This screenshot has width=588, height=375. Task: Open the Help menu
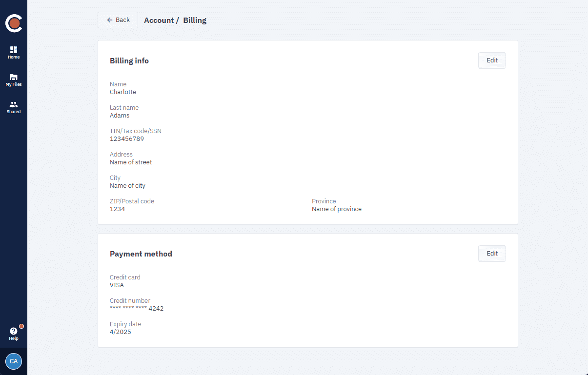click(x=14, y=334)
